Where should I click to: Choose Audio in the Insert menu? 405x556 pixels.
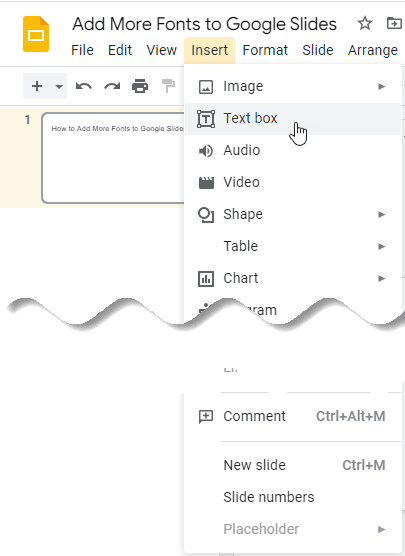click(x=293, y=150)
